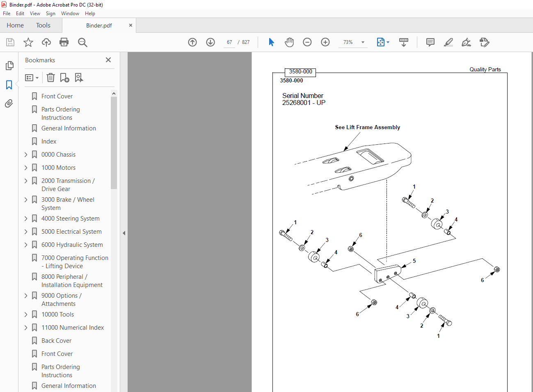The height and width of the screenshot is (392, 533).
Task: Open the Attachments paperclip panel
Action: click(x=9, y=104)
